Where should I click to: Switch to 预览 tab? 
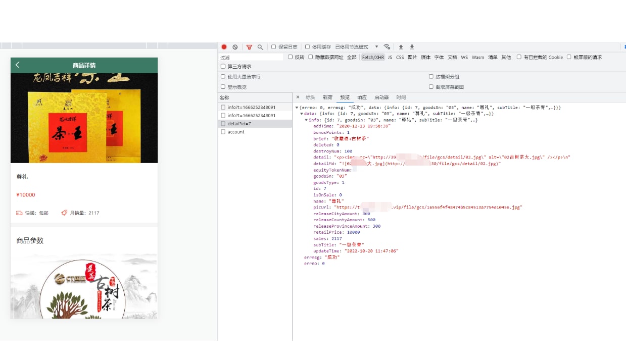(x=345, y=97)
